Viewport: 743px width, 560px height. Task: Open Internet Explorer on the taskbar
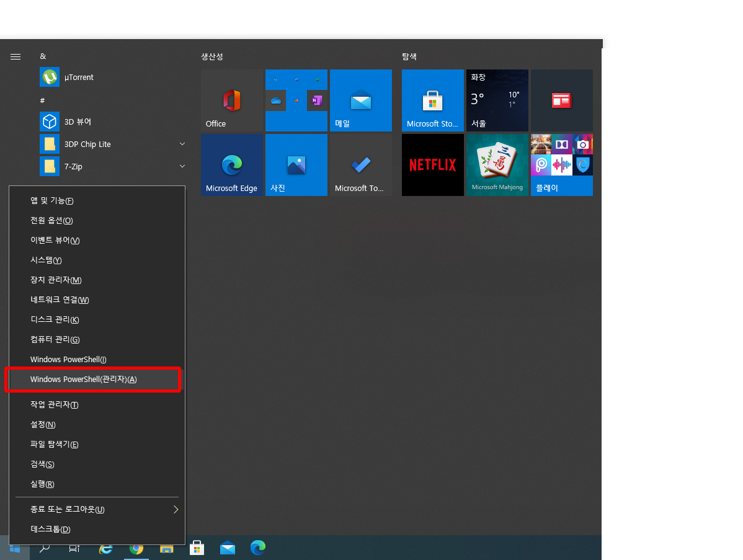tap(105, 549)
